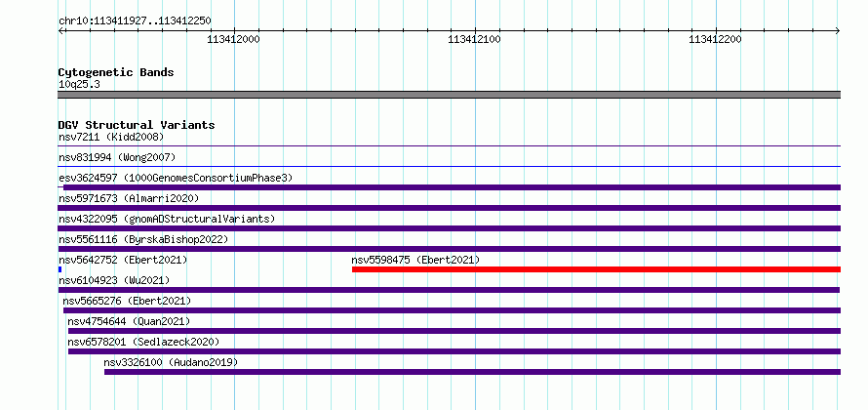Open the DGV Structural Variants track title
This screenshot has width=868, height=410.
(137, 125)
